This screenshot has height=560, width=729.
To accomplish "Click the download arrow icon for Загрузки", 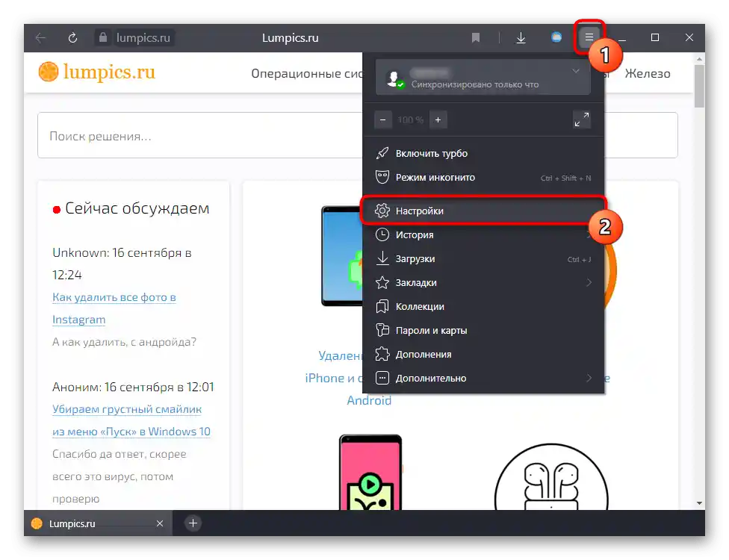I will click(382, 258).
